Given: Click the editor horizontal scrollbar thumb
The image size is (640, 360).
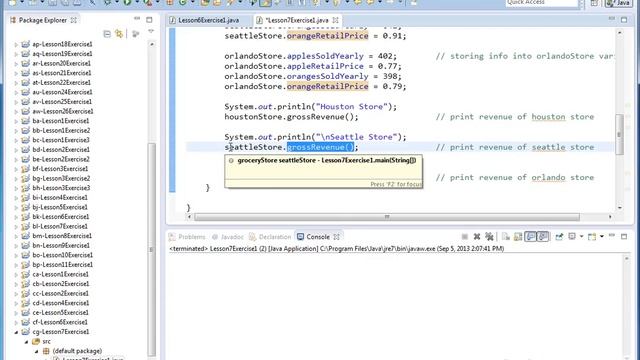Looking at the screenshot, I should 387,217.
